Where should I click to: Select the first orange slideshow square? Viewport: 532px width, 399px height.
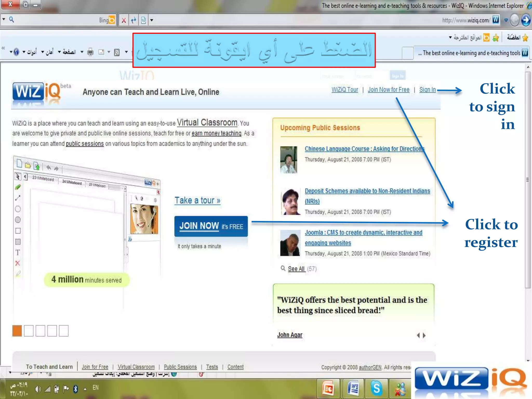[x=17, y=331]
